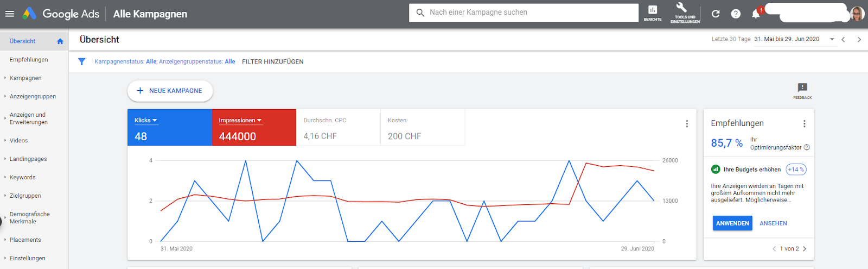
Task: Open Keywords in left navigation
Action: point(22,177)
